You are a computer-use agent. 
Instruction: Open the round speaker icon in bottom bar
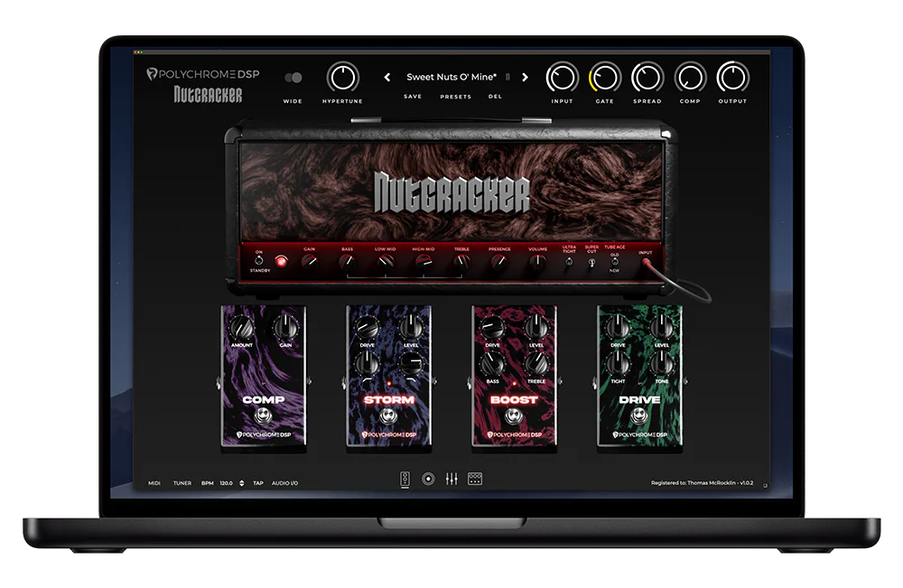[428, 479]
